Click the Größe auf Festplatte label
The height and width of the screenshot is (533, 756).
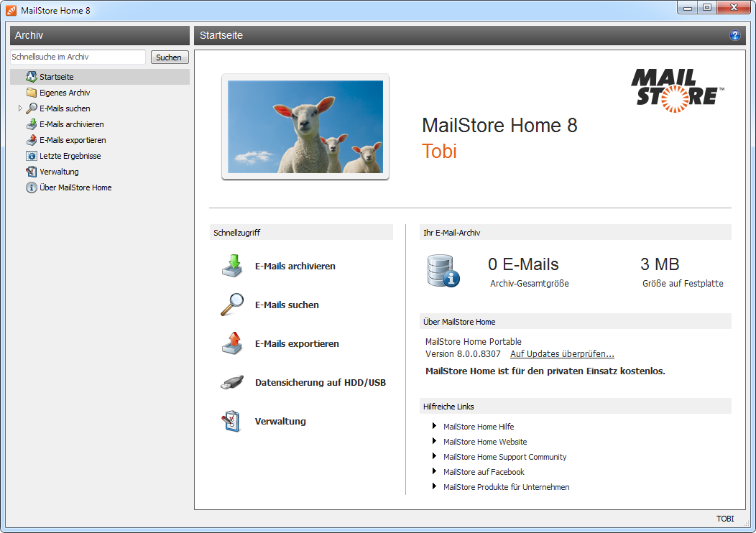click(x=683, y=283)
